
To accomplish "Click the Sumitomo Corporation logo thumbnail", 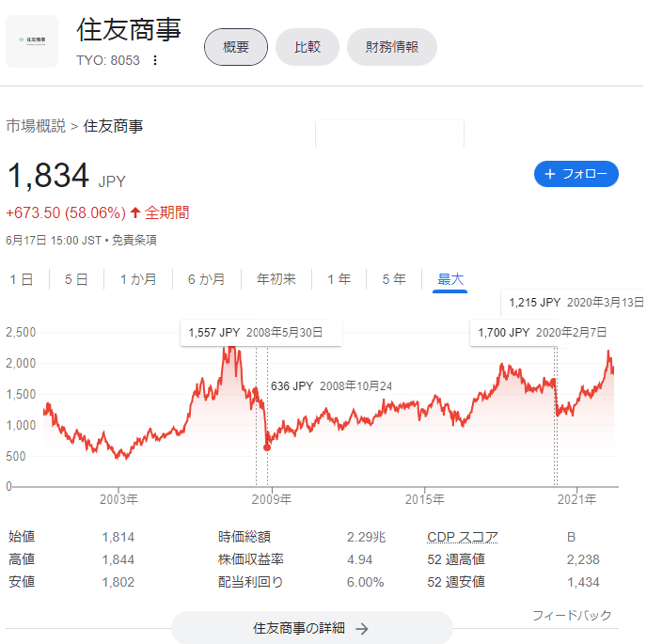I will 32,41.
